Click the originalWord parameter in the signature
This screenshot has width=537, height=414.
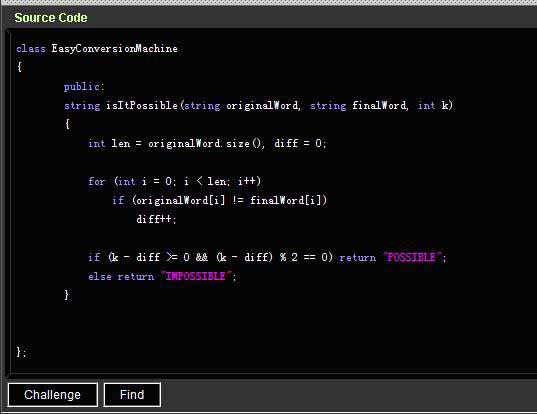pos(263,105)
